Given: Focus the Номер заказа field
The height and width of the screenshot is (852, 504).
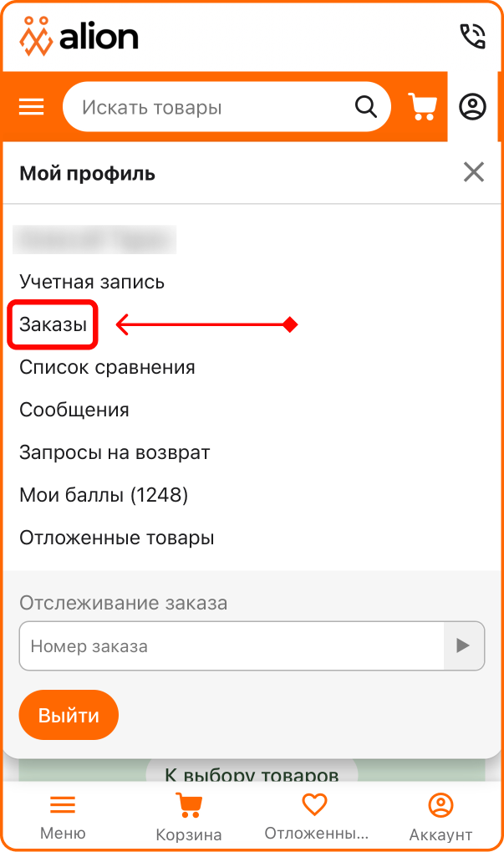Looking at the screenshot, I should 232,645.
